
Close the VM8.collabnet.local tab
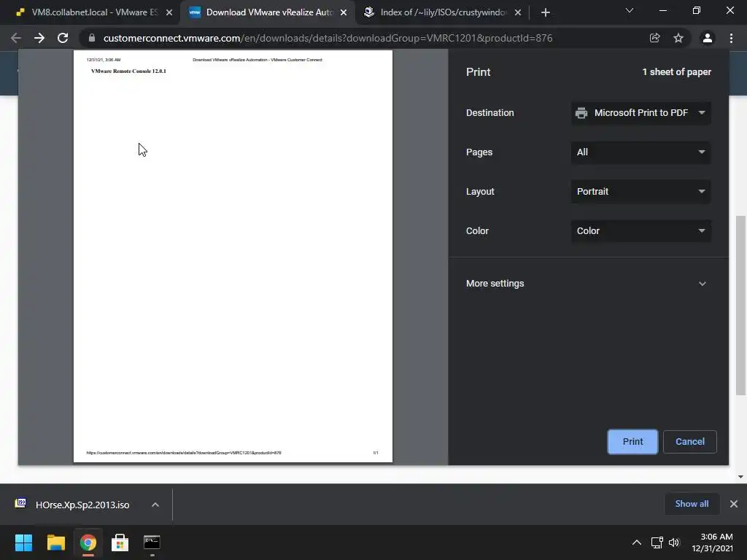169,12
